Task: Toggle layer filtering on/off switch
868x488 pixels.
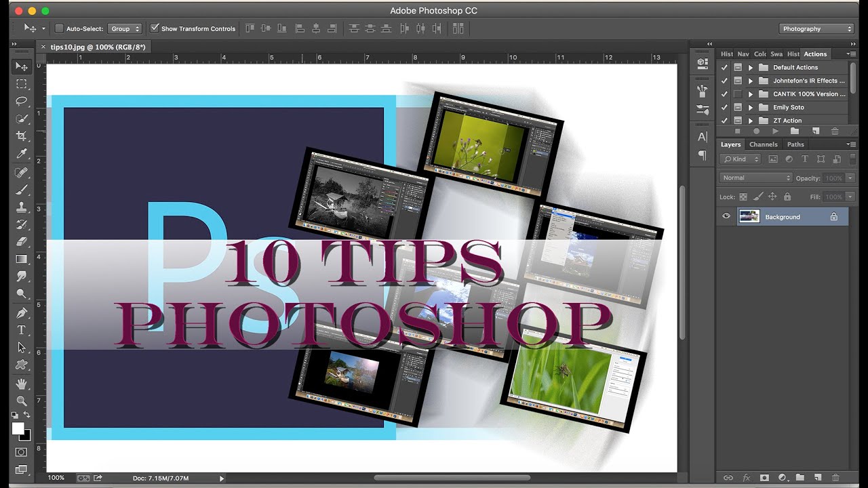Action: point(854,159)
